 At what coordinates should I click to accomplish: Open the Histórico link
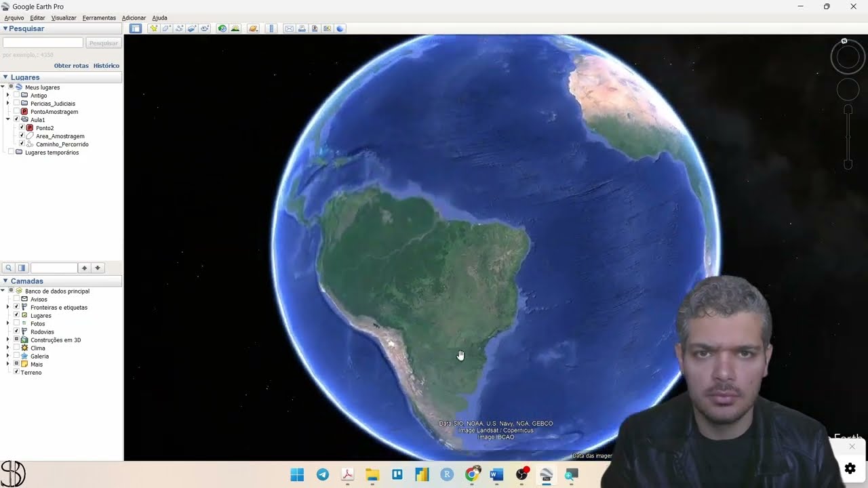106,66
